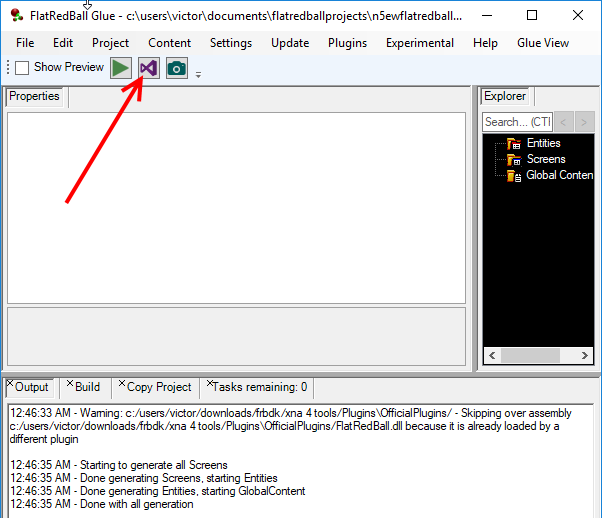This screenshot has width=602, height=518.
Task: Toggle the Show Preview checkbox
Action: 22,68
